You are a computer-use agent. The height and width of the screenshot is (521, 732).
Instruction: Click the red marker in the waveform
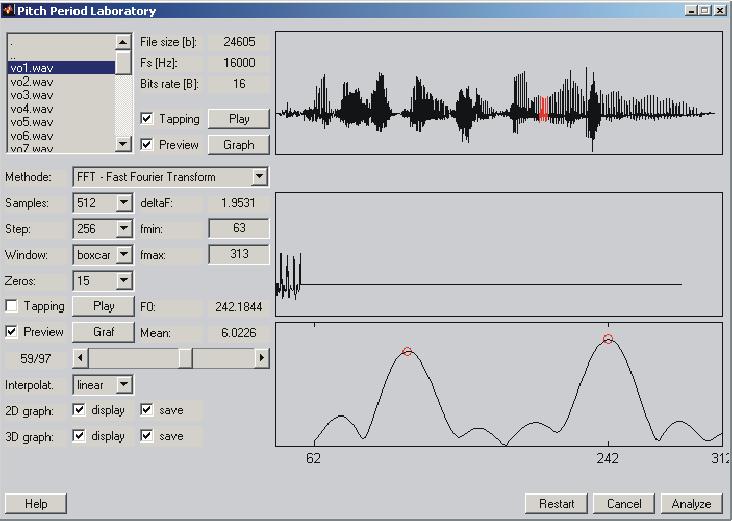(543, 108)
